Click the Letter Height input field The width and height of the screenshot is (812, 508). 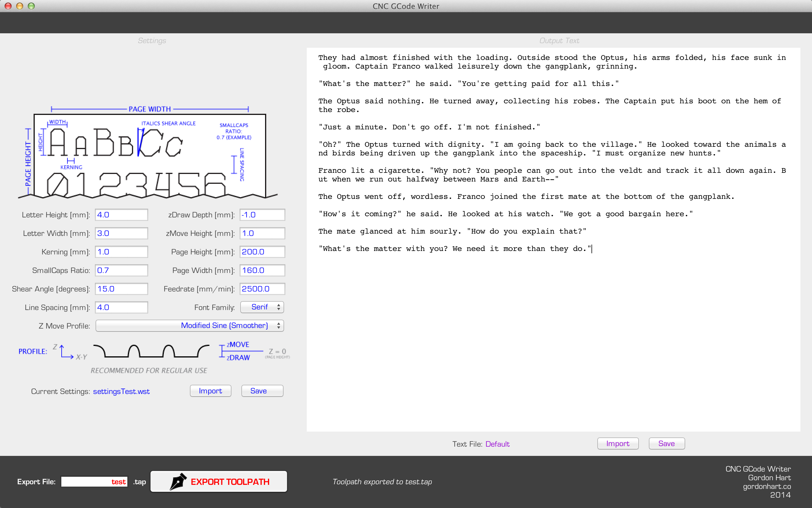121,215
